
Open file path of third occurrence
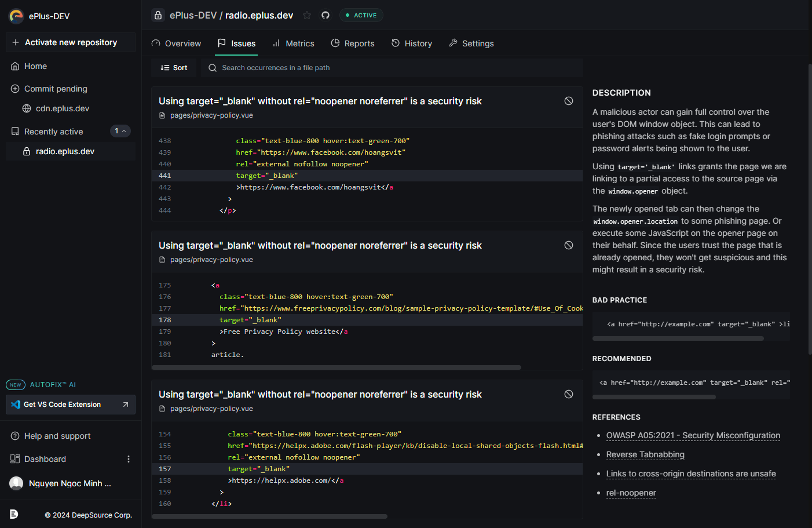pos(211,409)
